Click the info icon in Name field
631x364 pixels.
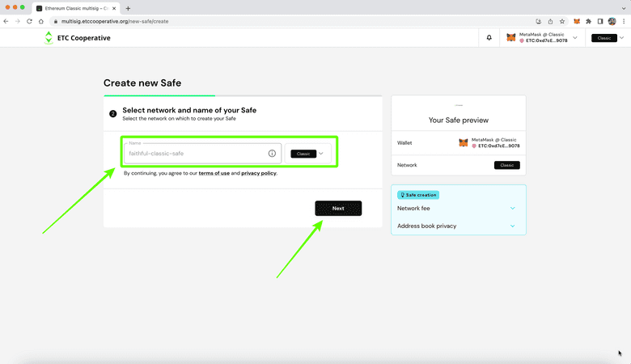click(272, 153)
